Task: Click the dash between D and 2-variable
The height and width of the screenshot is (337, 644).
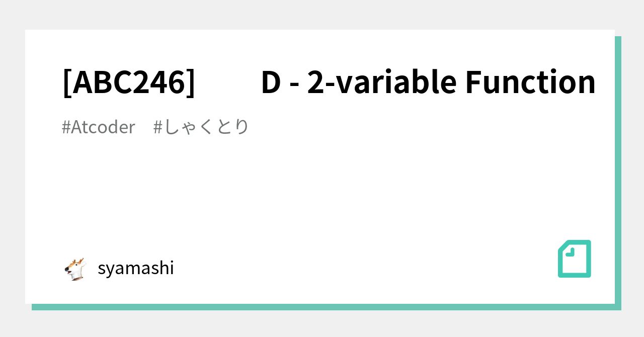Action: 294,84
